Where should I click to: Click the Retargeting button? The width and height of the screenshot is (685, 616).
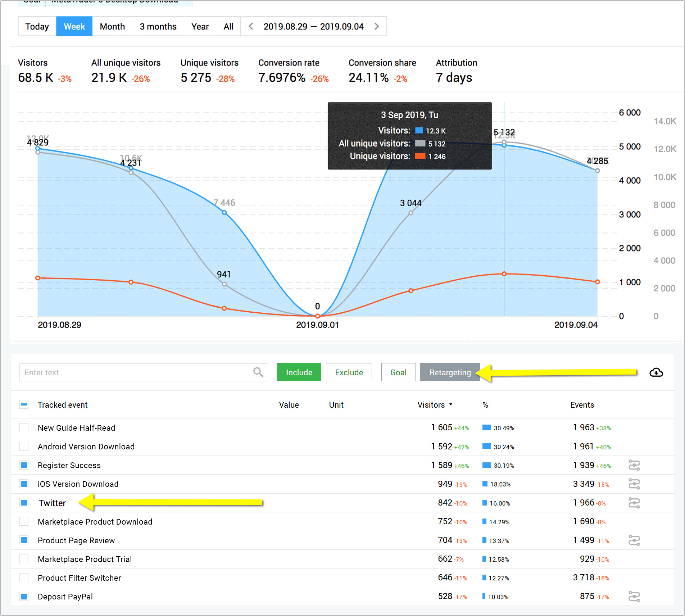coord(450,372)
